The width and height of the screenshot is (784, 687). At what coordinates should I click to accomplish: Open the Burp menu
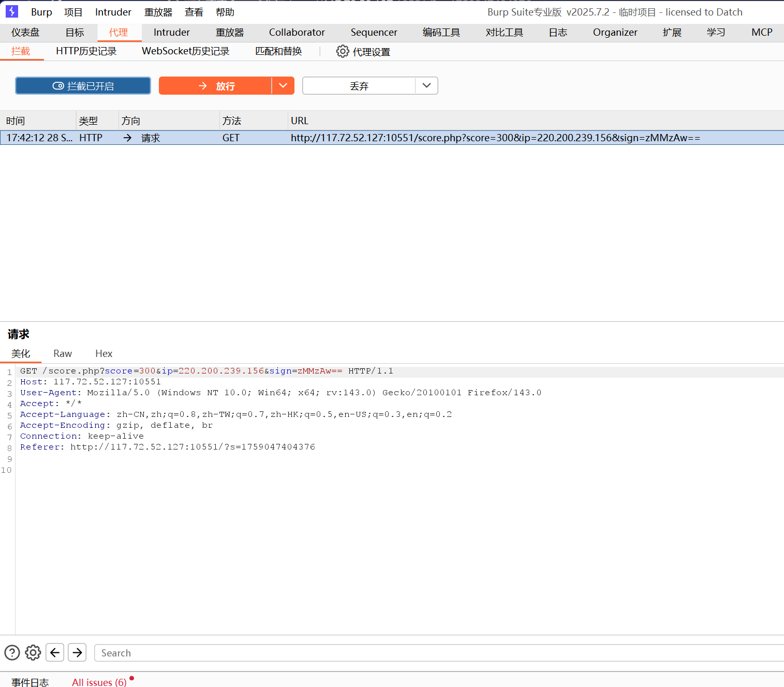point(41,12)
